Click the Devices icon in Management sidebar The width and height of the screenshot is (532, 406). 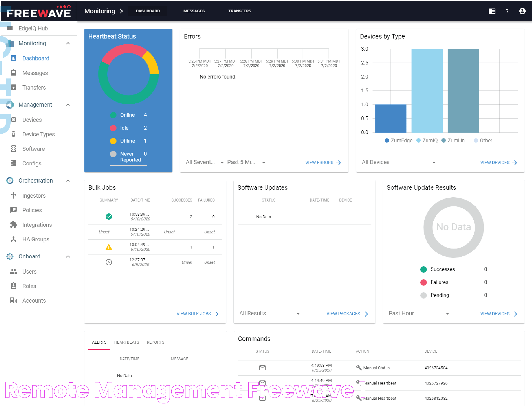pos(13,120)
